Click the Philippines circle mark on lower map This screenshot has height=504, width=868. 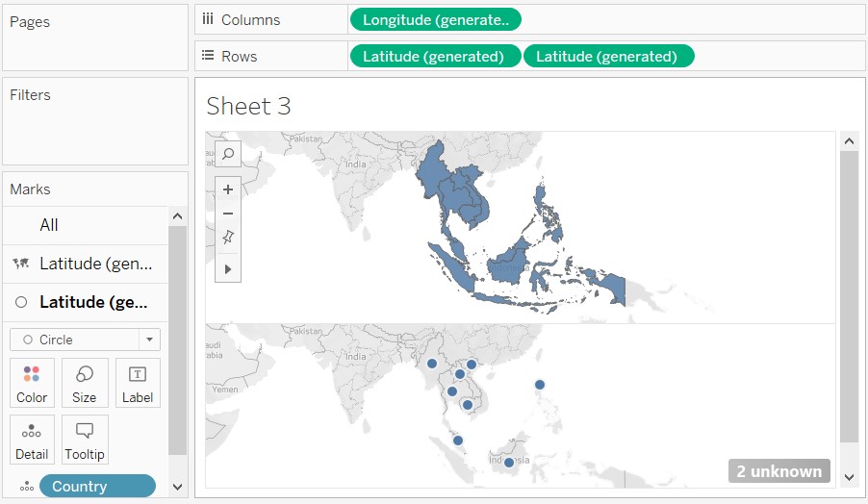point(540,385)
